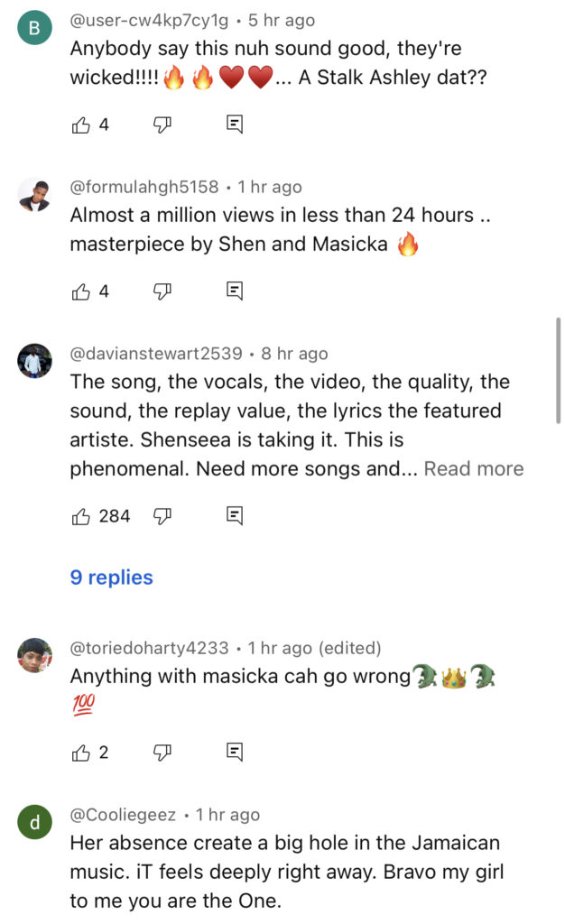The height and width of the screenshot is (924, 565).
Task: Open reply box for @davianstewart2539 comment
Action: coord(235,516)
